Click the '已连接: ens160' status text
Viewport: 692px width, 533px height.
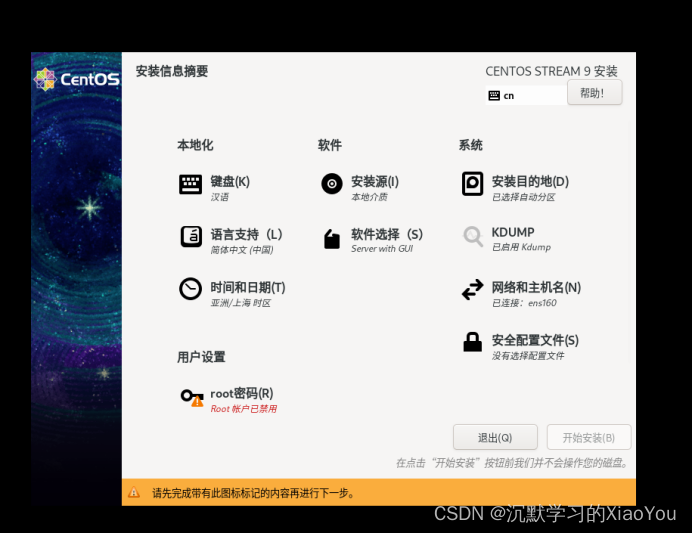point(524,303)
